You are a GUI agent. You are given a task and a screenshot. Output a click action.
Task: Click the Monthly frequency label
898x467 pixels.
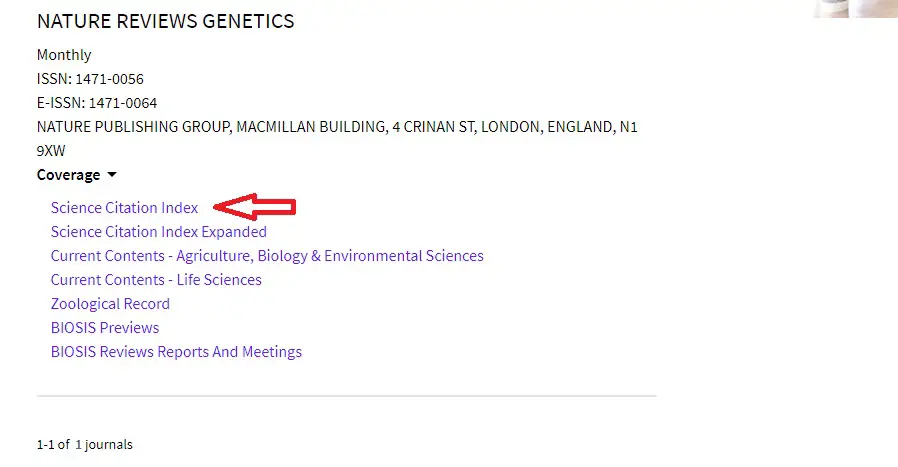coord(64,55)
